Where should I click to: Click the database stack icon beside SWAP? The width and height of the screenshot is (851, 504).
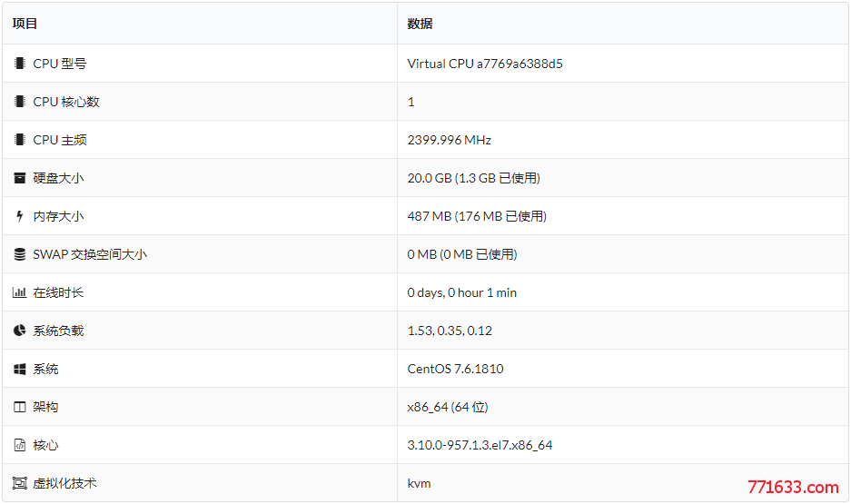tap(20, 254)
